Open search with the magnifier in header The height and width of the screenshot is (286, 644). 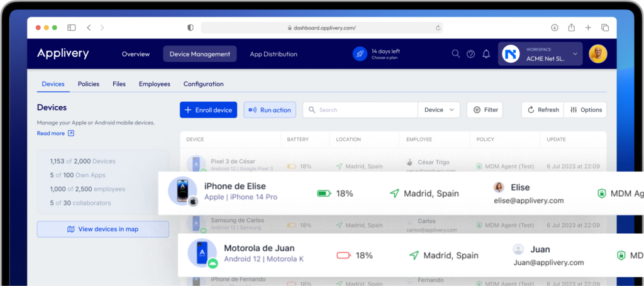[x=456, y=54]
